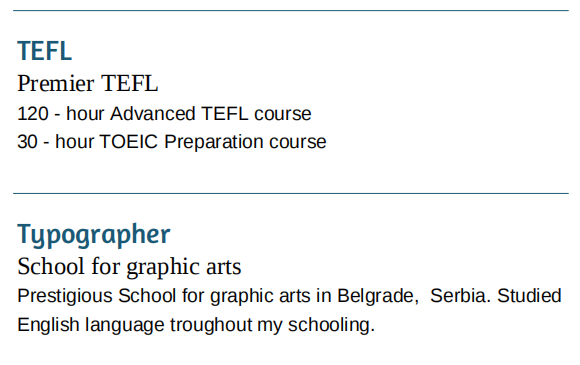
Task: Click the 120 - hour Advanced TEFL course line
Action: [x=164, y=114]
